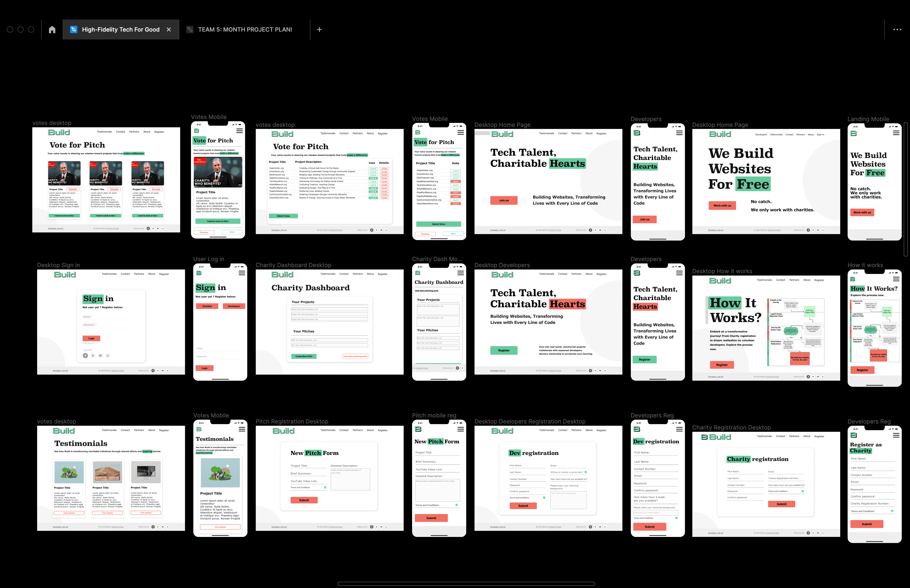Click Build logo in Pitch Registration Desktop frame

click(x=283, y=431)
